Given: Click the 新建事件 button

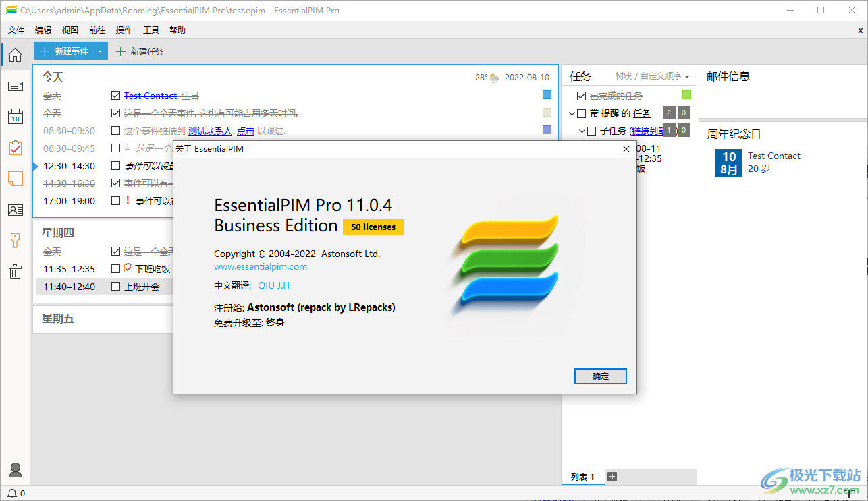Looking at the screenshot, I should [63, 51].
